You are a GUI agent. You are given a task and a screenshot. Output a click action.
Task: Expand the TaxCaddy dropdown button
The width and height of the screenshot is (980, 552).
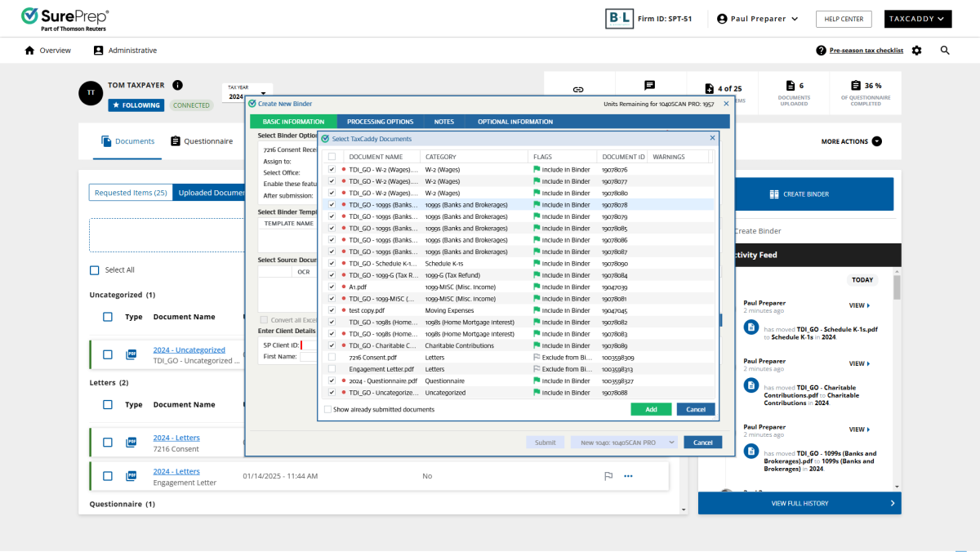click(x=917, y=19)
